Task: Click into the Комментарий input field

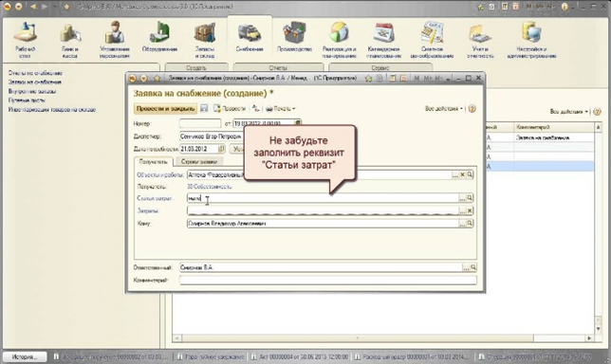Action: click(328, 280)
